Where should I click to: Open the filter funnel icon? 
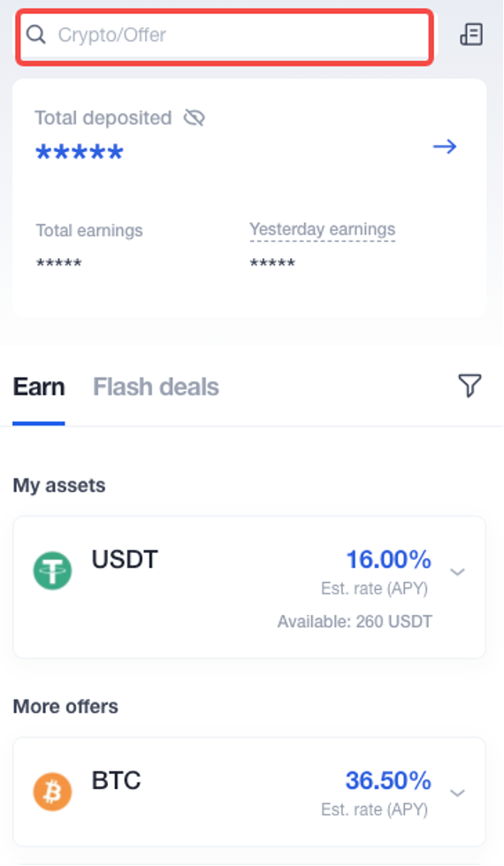pyautogui.click(x=470, y=385)
